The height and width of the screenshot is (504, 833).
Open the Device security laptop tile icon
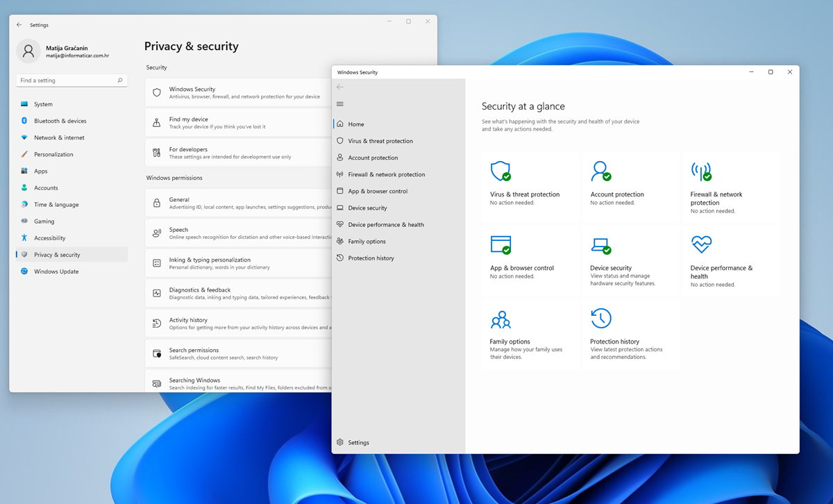click(601, 245)
